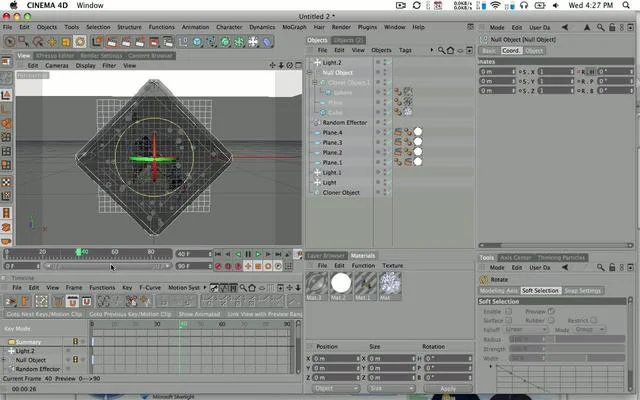Click Spotlight search in macOS menu bar

coord(626,5)
